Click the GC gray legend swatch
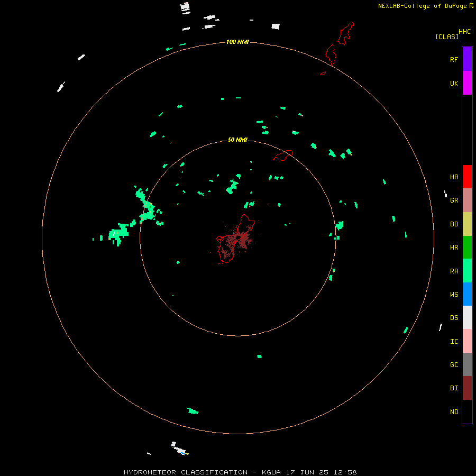This screenshot has height=476, width=476. (x=467, y=364)
